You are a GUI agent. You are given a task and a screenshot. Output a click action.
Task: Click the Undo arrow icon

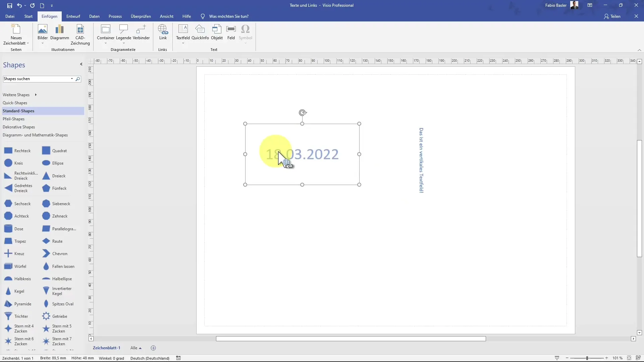click(x=19, y=5)
